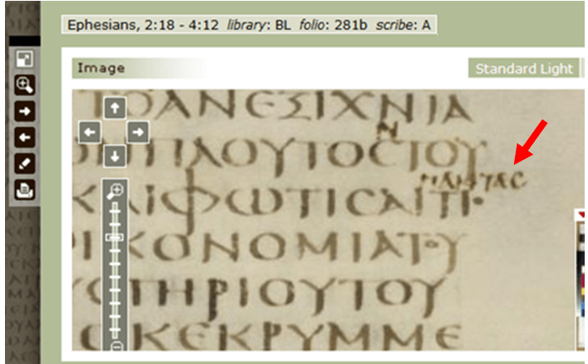Zoom out using the minus button
588x364 pixels.
(116, 344)
